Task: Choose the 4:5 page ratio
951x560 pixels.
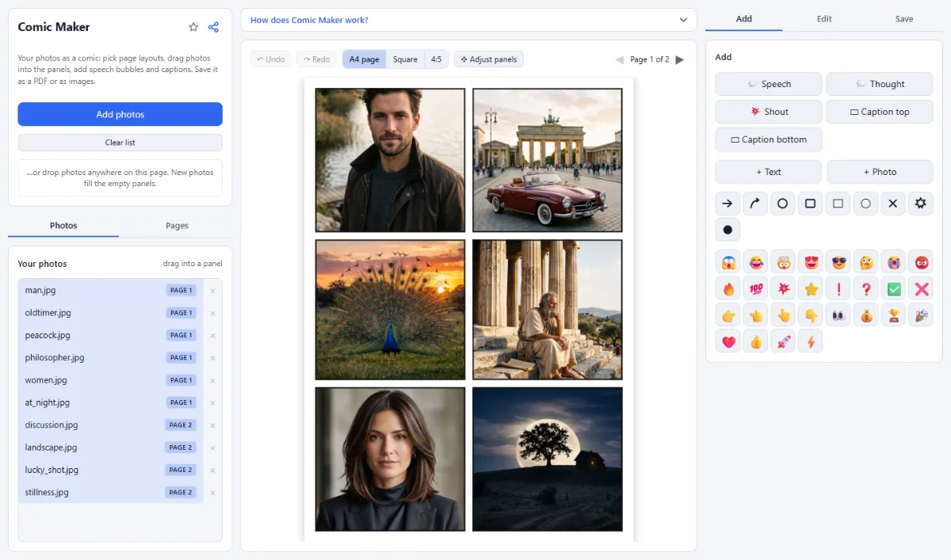Action: point(436,59)
